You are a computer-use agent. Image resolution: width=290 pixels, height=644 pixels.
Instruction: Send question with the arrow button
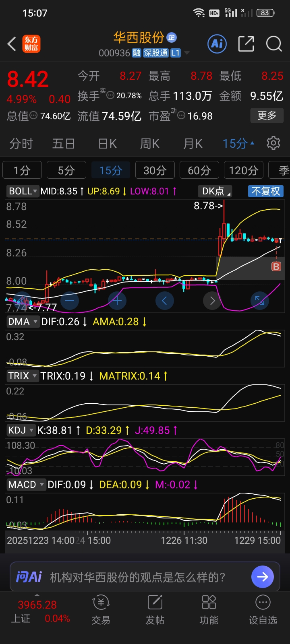pos(263,577)
